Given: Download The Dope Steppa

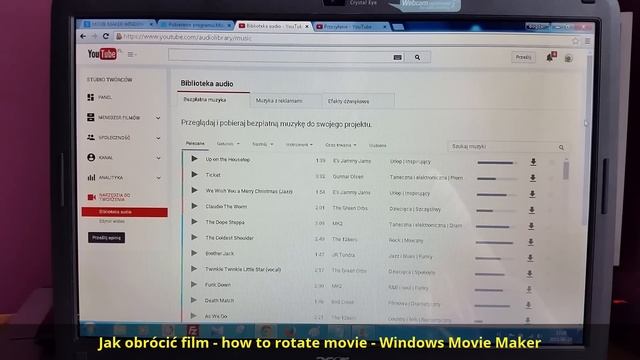Looking at the screenshot, I should pyautogui.click(x=531, y=226).
